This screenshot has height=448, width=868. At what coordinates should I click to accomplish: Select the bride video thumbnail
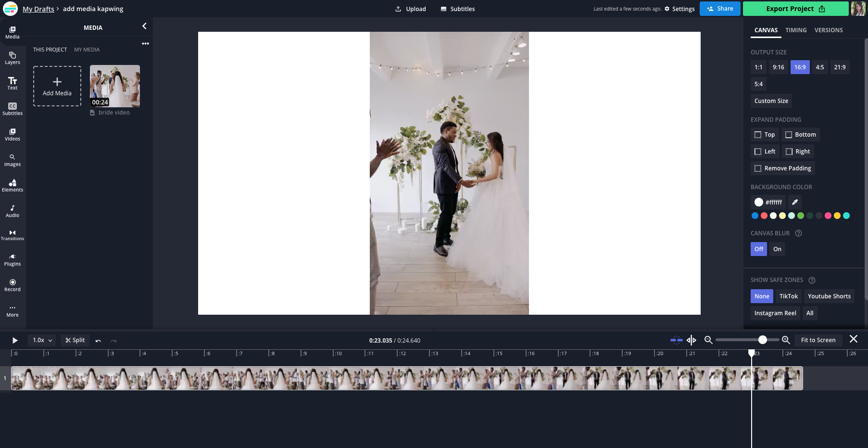pos(115,86)
